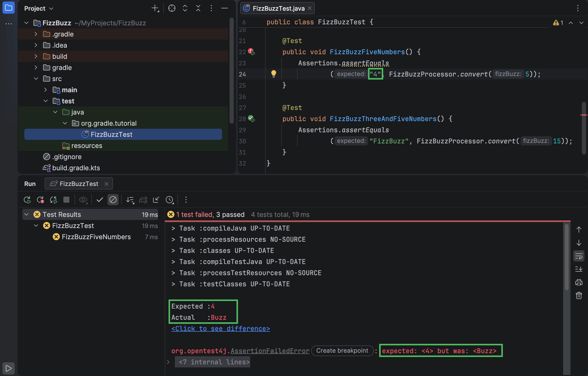The height and width of the screenshot is (376, 588).
Task: Click the warning indicator in editor
Action: coord(558,23)
